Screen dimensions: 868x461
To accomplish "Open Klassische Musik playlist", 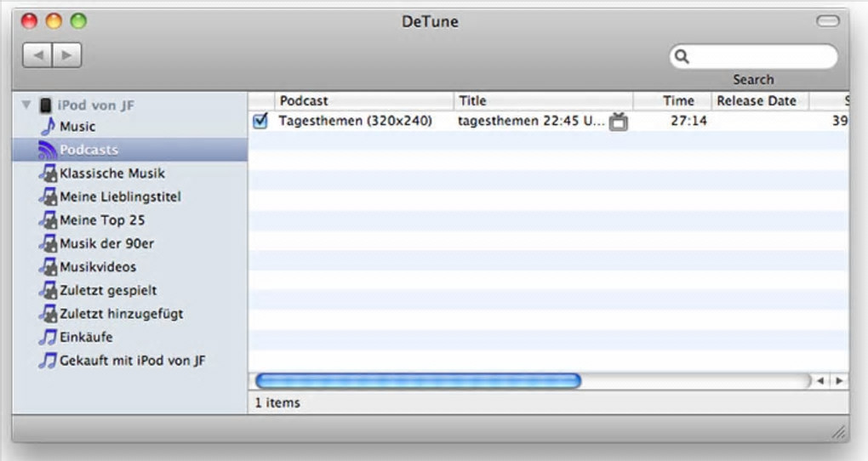I will click(112, 174).
